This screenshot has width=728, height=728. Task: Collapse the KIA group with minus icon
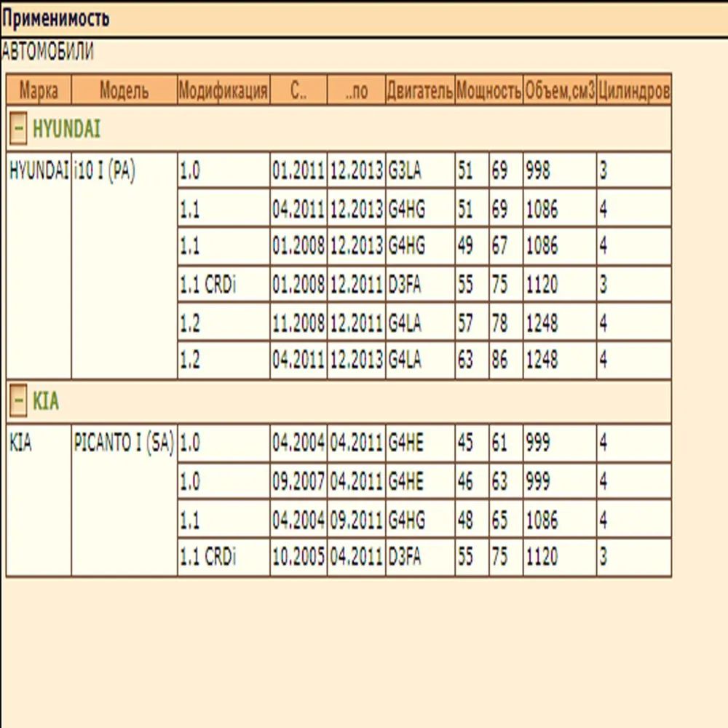click(x=20, y=403)
